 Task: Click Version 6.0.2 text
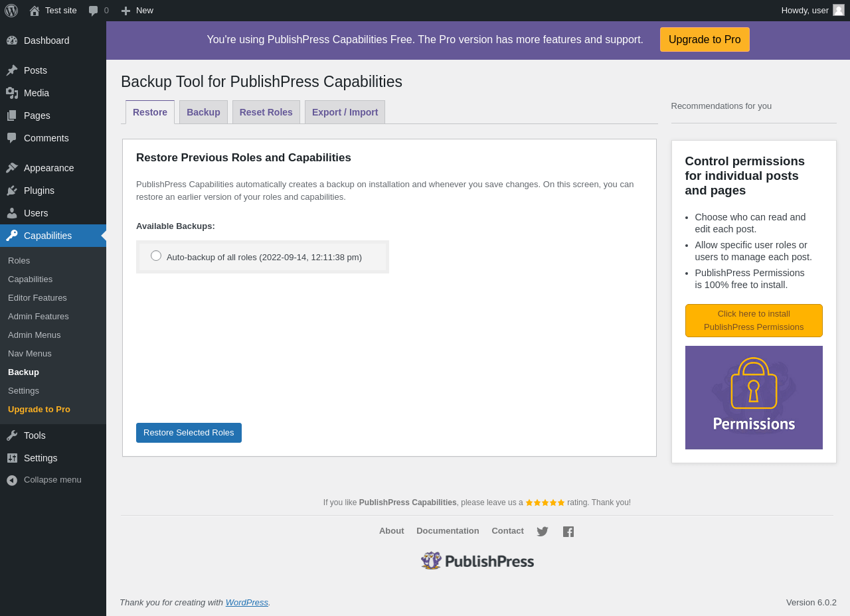tap(811, 603)
